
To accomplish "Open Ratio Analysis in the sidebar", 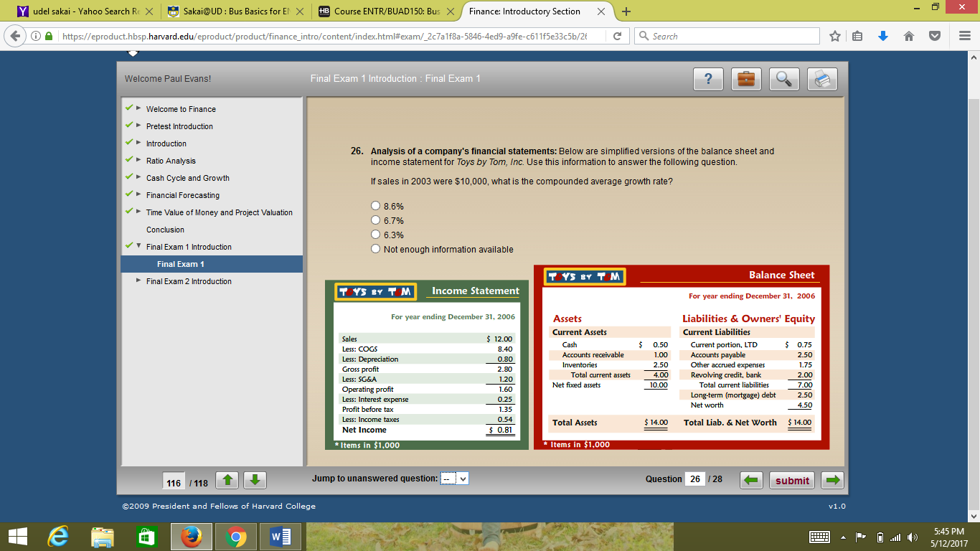I will pos(171,161).
